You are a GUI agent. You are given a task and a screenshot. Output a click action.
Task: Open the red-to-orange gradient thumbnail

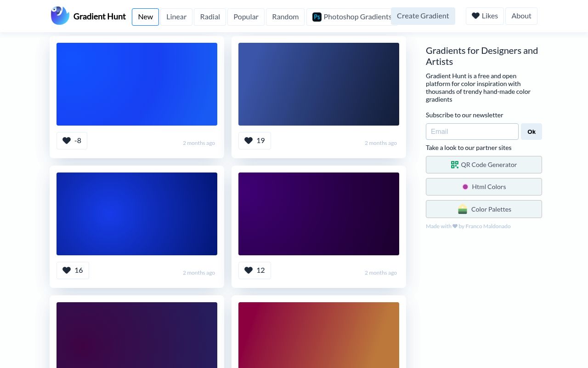(x=319, y=334)
